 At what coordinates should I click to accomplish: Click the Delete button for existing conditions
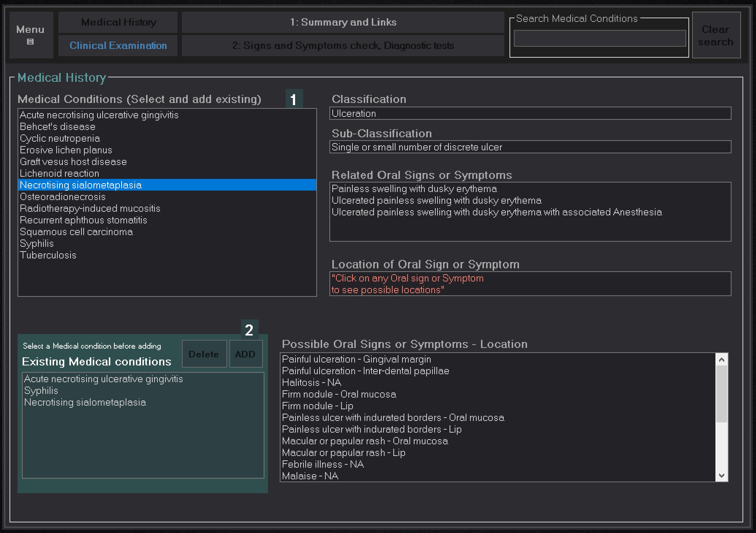(x=204, y=354)
